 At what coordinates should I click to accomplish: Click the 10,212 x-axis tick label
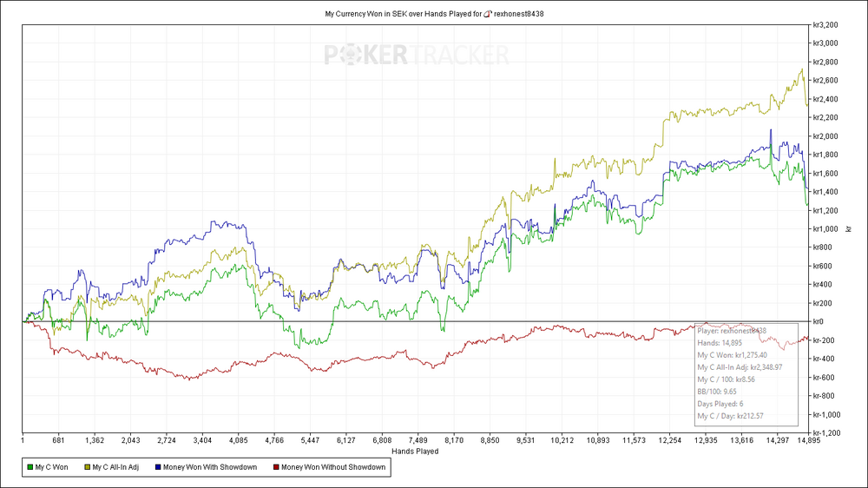click(562, 441)
